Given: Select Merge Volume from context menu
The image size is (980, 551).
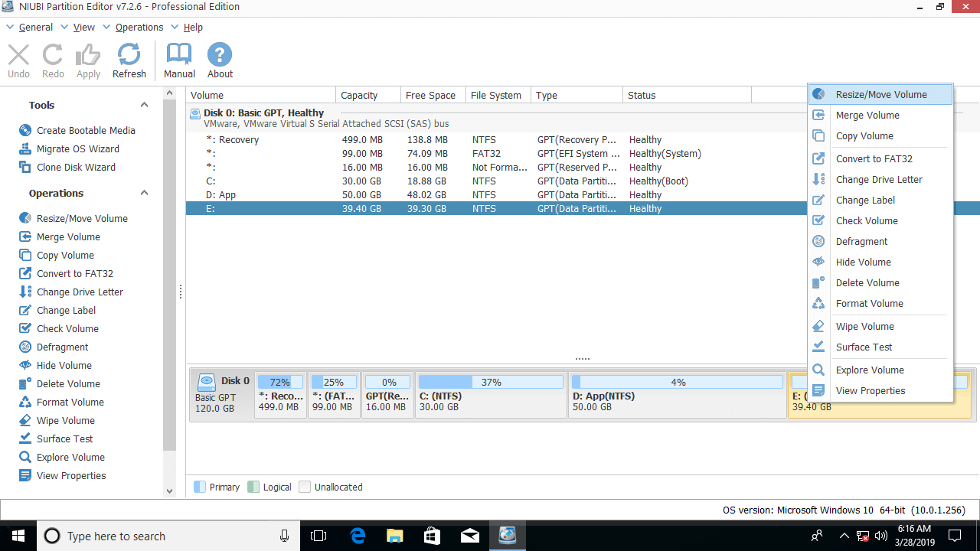Looking at the screenshot, I should click(x=867, y=115).
